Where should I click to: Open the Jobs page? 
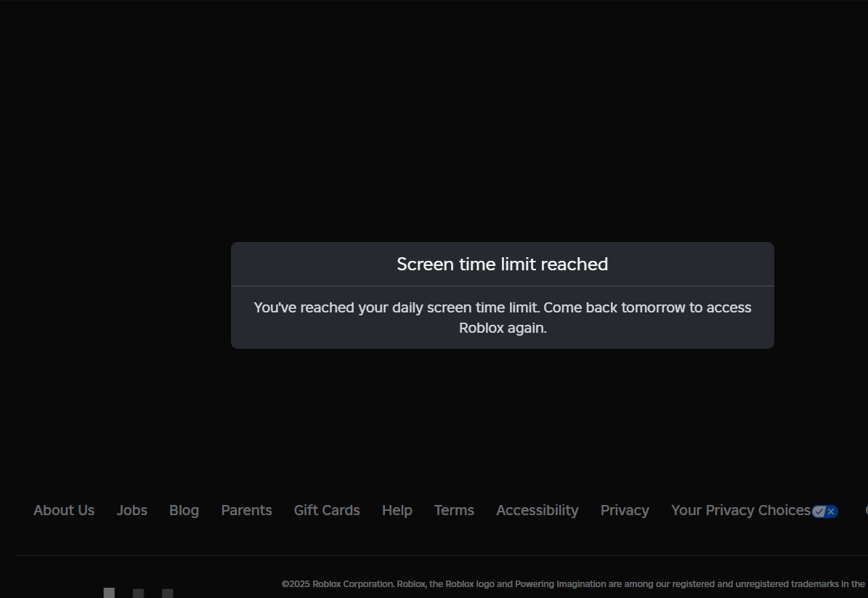131,510
